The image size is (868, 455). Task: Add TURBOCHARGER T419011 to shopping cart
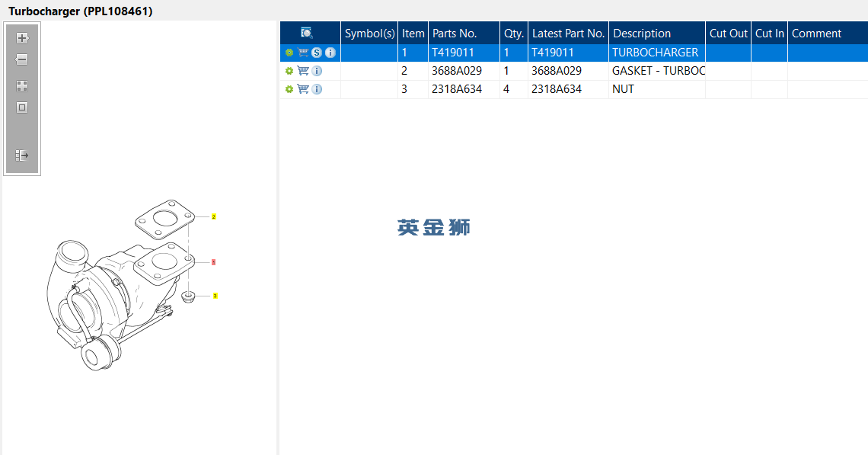(303, 53)
